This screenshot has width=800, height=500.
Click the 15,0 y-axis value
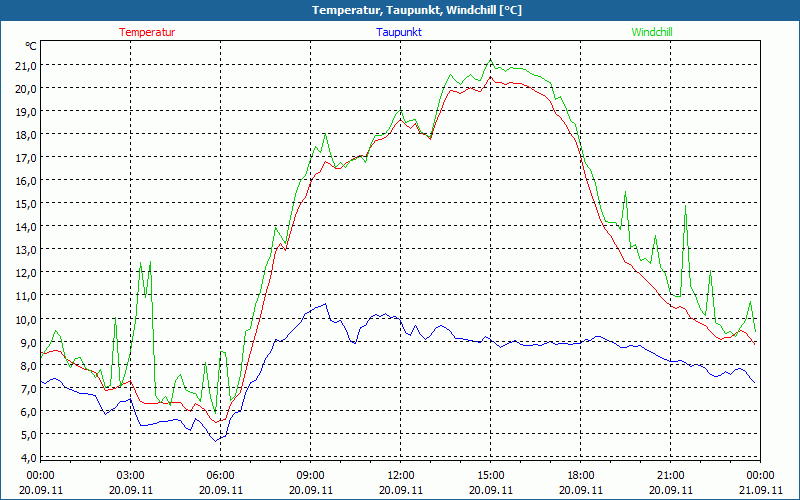click(27, 204)
